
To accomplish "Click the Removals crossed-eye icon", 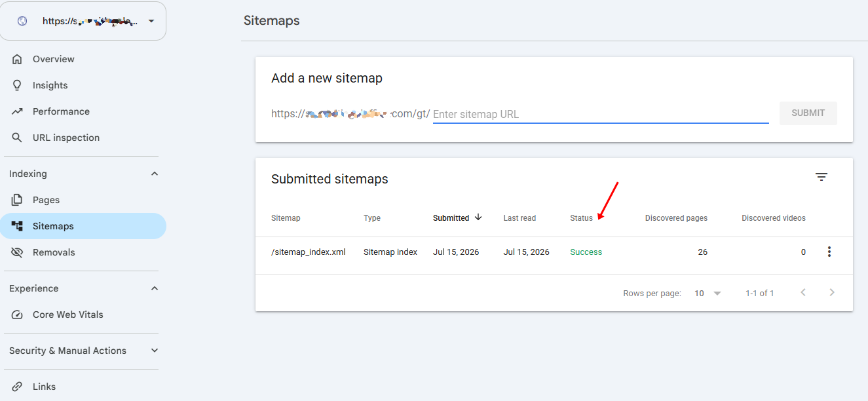I will click(x=17, y=252).
